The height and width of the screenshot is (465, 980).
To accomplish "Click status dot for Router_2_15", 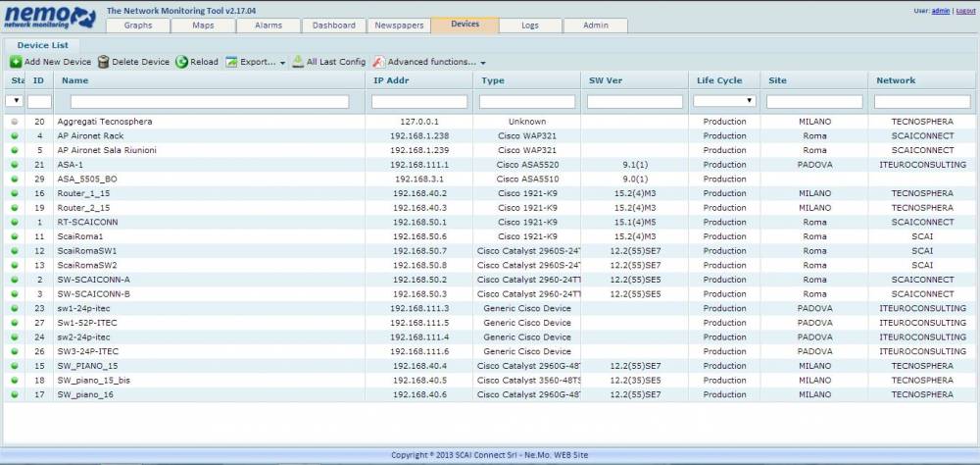I will [x=15, y=208].
